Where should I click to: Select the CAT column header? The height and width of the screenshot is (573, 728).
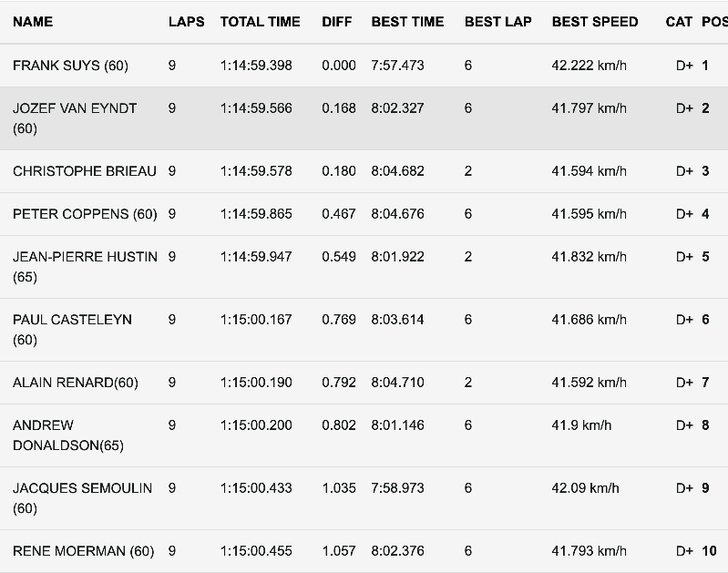pyautogui.click(x=678, y=22)
